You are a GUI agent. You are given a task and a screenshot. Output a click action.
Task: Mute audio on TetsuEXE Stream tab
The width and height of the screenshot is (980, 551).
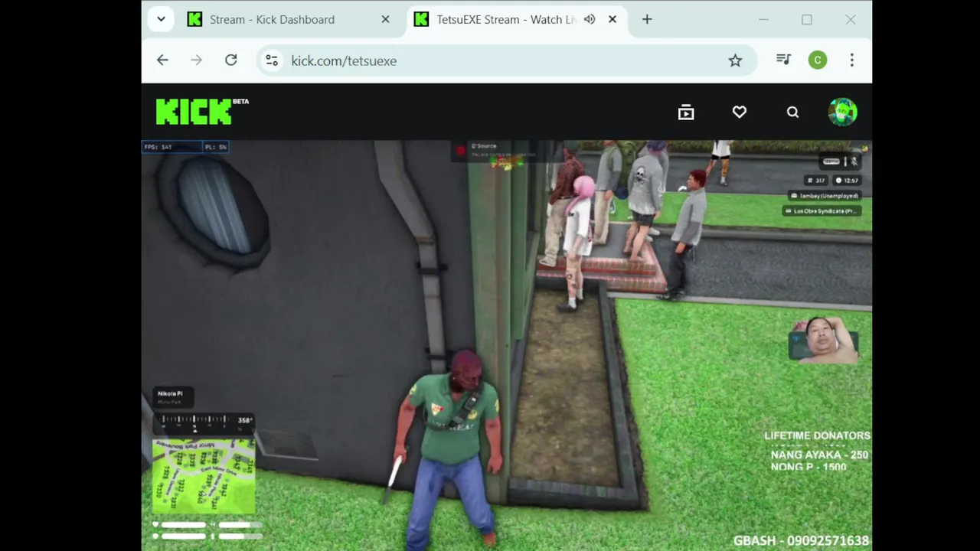(x=589, y=19)
